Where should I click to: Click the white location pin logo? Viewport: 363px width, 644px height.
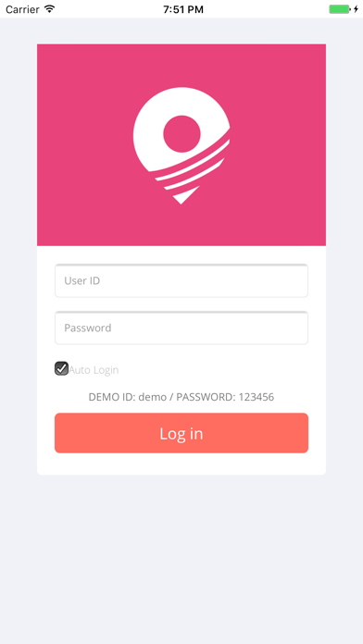point(181,145)
